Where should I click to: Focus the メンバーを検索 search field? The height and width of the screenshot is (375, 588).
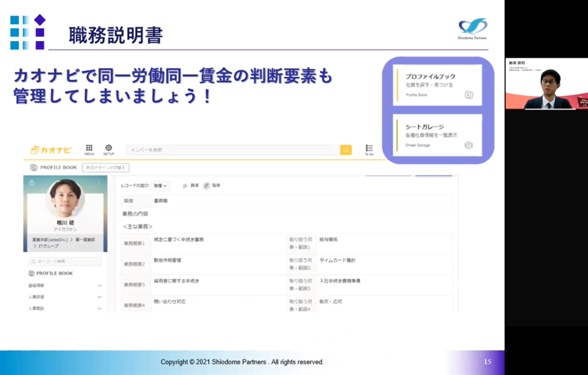pos(233,150)
